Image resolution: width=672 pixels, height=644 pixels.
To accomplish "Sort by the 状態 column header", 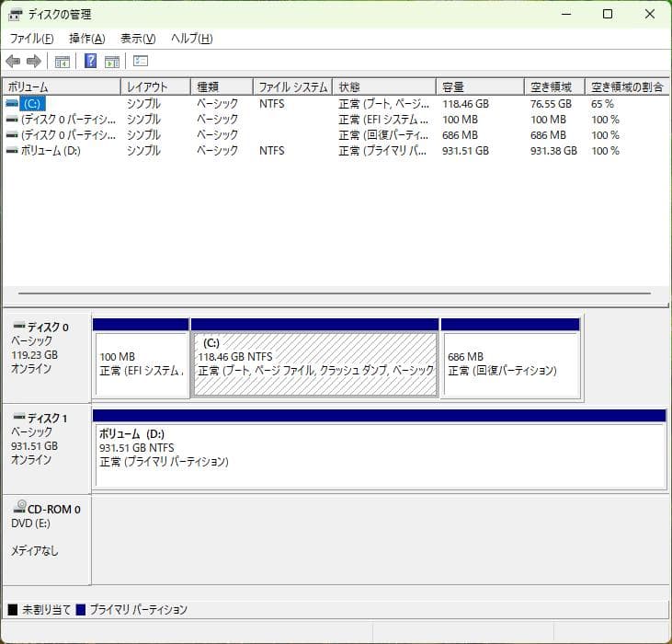I will 384,87.
